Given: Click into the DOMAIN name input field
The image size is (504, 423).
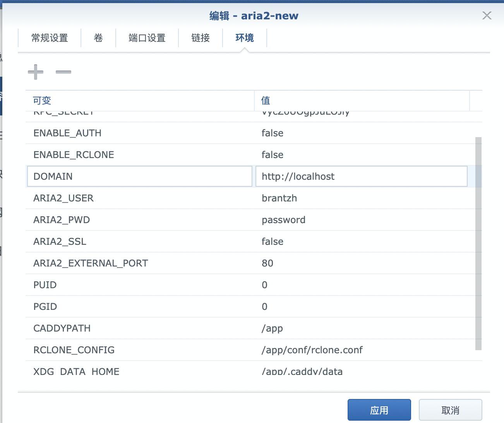Looking at the screenshot, I should [x=139, y=176].
